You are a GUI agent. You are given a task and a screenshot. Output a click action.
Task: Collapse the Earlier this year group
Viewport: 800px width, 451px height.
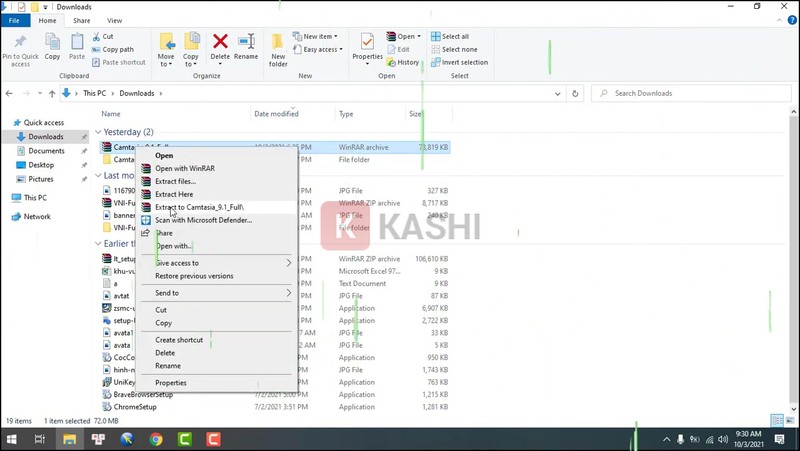(98, 244)
